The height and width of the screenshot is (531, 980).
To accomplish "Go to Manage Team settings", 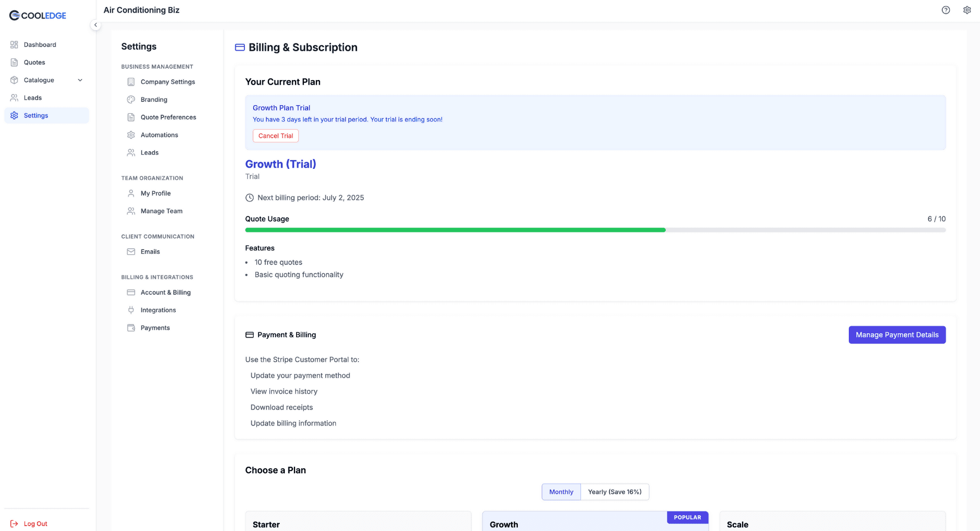I will (161, 211).
